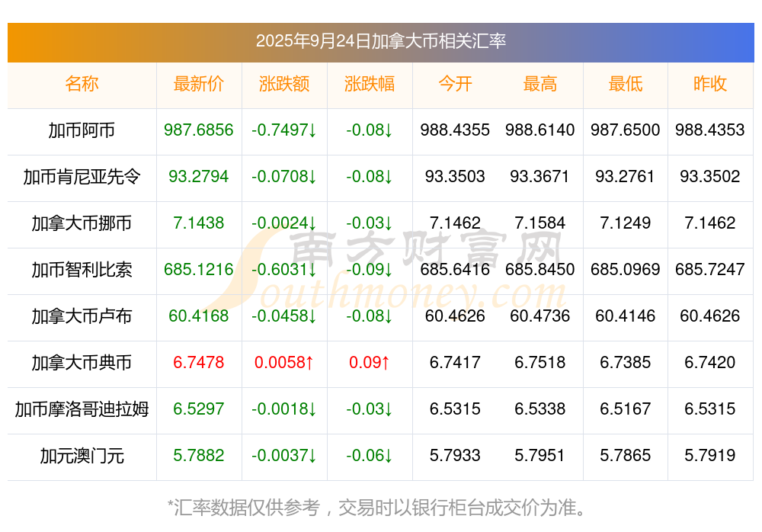Select latest price 6.5297
This screenshot has height=532, width=762.
pyautogui.click(x=199, y=409)
